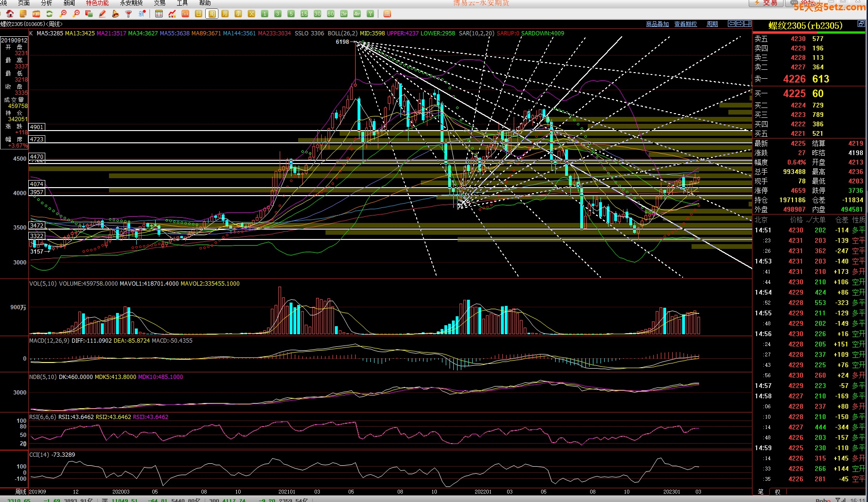Select the 3 minute period
868x502 pixels.
point(278,14)
